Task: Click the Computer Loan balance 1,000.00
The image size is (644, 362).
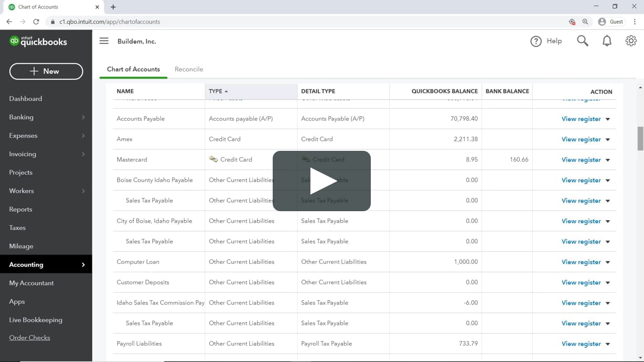Action: click(x=466, y=261)
